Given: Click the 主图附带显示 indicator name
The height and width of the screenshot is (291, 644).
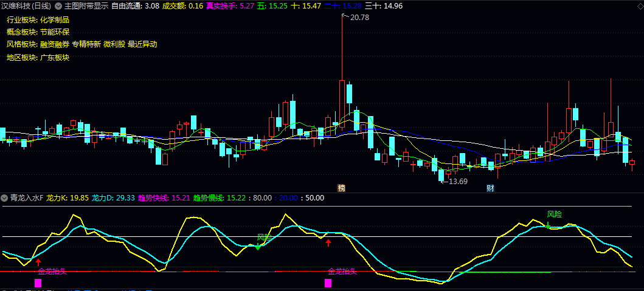Looking at the screenshot, I should (86, 6).
